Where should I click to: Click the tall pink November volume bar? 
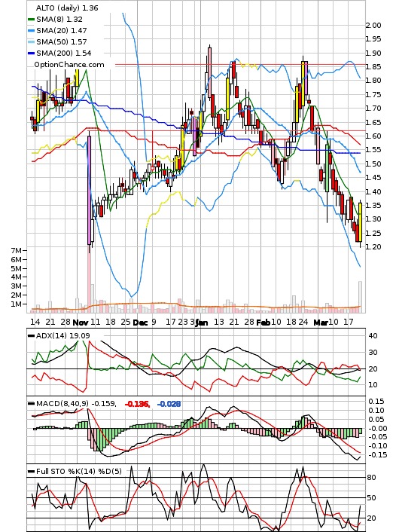point(89,278)
